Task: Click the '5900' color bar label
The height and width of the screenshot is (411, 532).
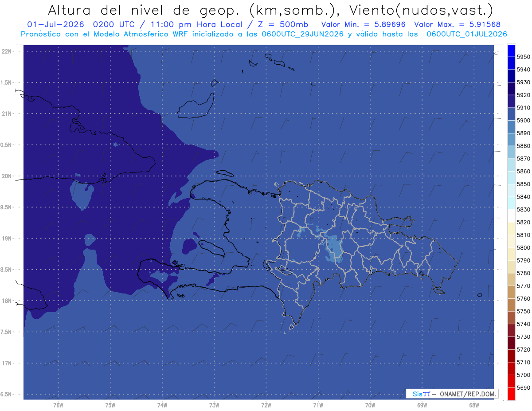Action: (524, 121)
